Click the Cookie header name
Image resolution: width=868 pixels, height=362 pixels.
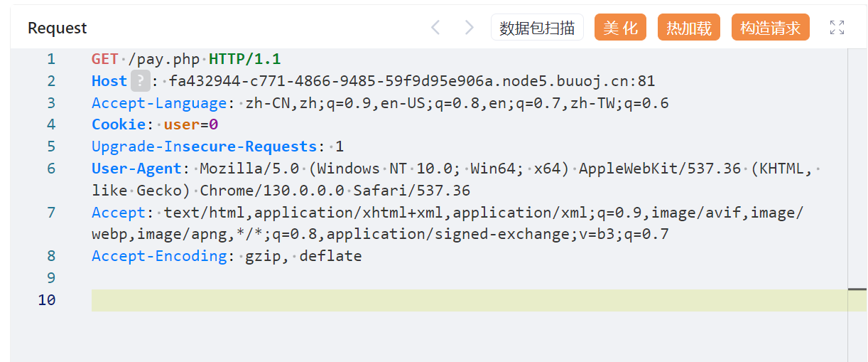point(118,124)
